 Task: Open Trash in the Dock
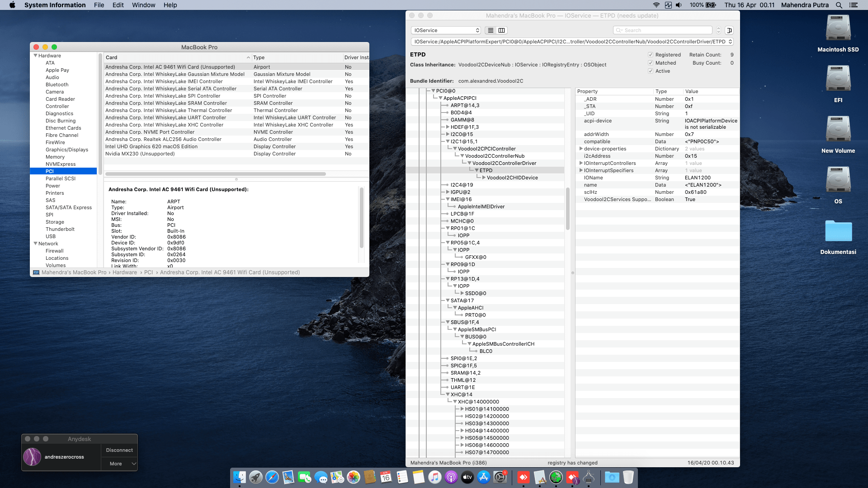pyautogui.click(x=628, y=477)
